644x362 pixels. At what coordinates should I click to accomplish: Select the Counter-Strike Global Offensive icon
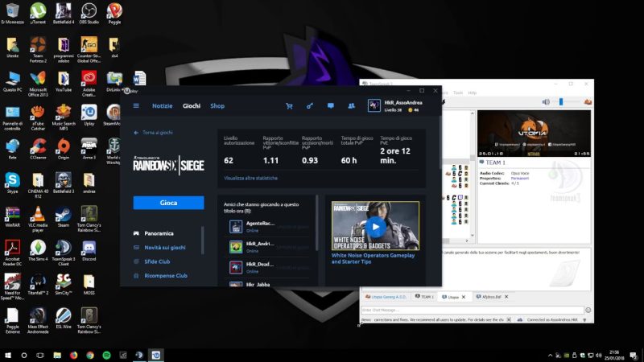pyautogui.click(x=89, y=50)
